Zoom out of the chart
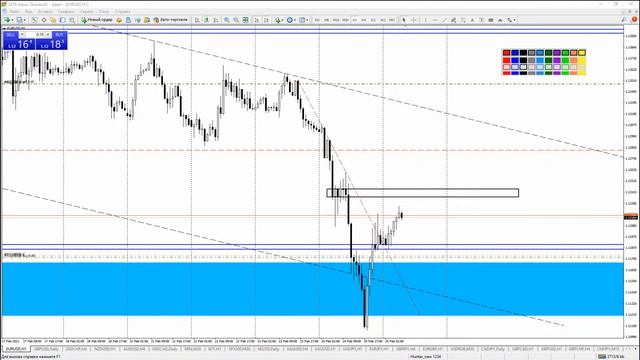This screenshot has width=640, height=360. (236, 20)
